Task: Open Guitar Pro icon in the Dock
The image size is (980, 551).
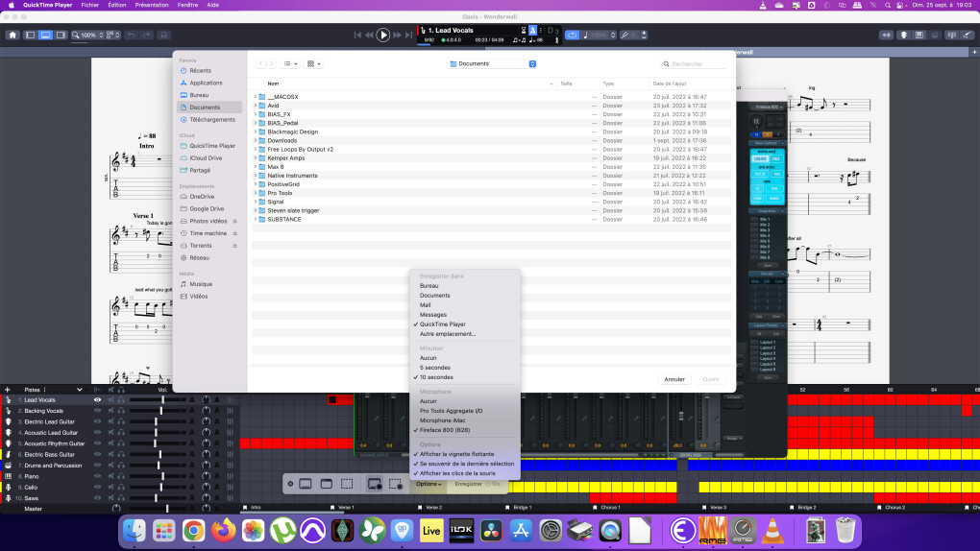Action: pos(402,531)
